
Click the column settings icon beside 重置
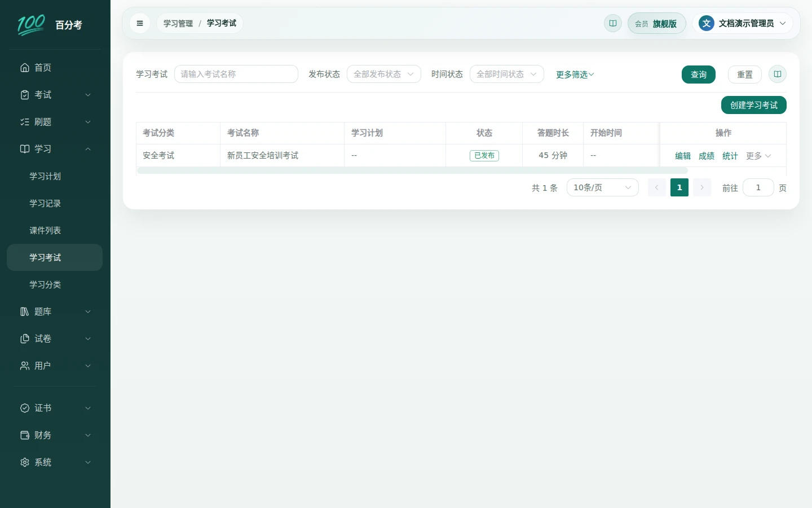click(x=778, y=74)
